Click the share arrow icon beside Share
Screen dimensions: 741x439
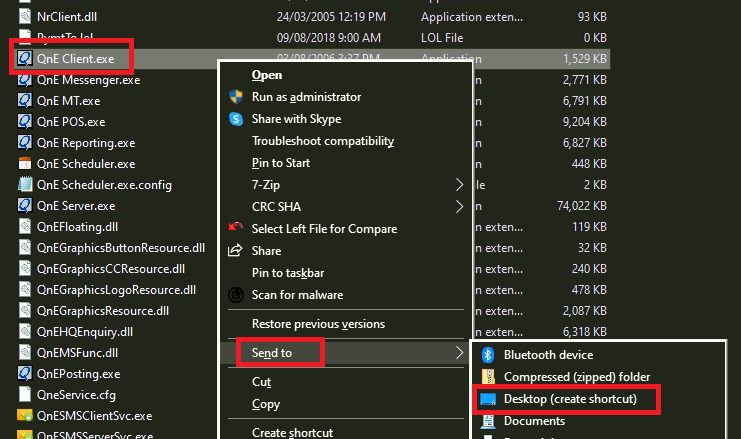(235, 250)
